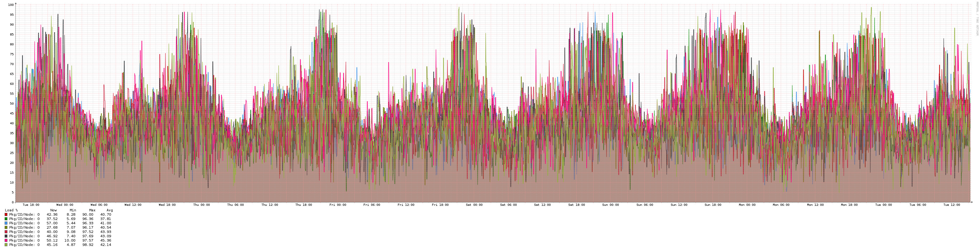
Task: Click the Max value 97.52
Action: click(88, 232)
